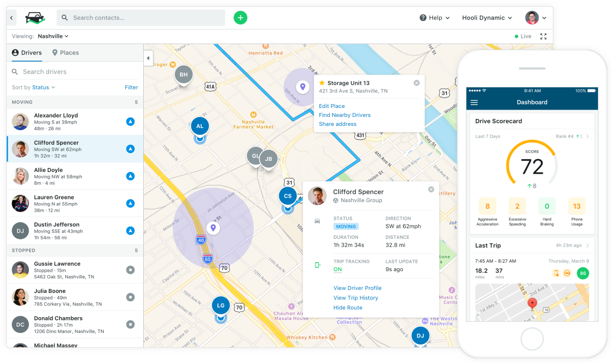
Task: Open the fullscreen map expand icon
Action: point(543,36)
